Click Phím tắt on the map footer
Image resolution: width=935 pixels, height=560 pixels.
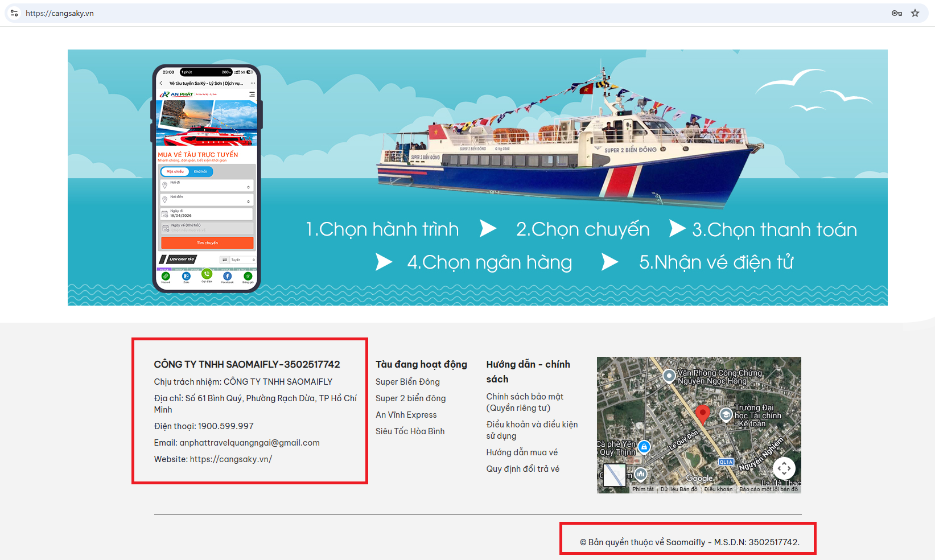click(643, 489)
